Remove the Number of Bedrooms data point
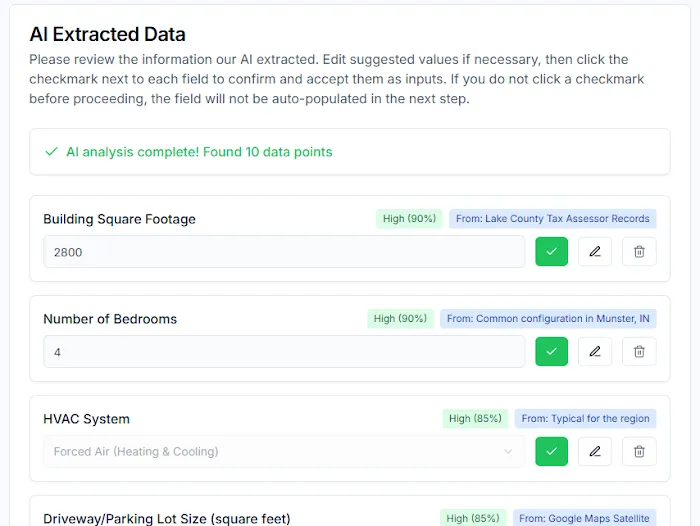The image size is (700, 526). click(x=639, y=351)
